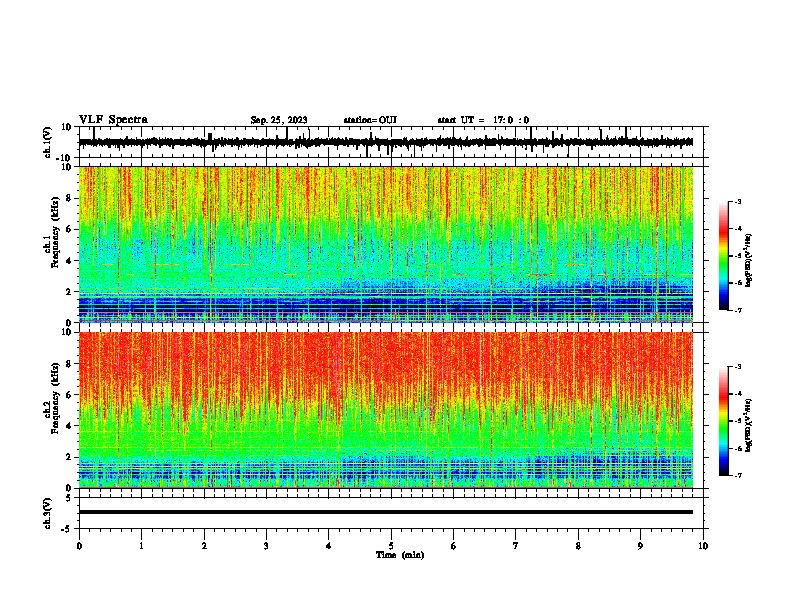Click the time axis tick label 4
The width and height of the screenshot is (792, 612).
click(x=329, y=546)
